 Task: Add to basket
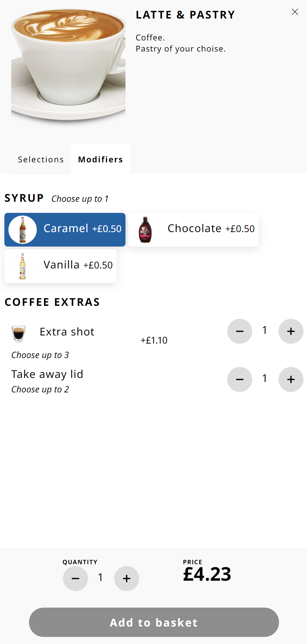154,622
